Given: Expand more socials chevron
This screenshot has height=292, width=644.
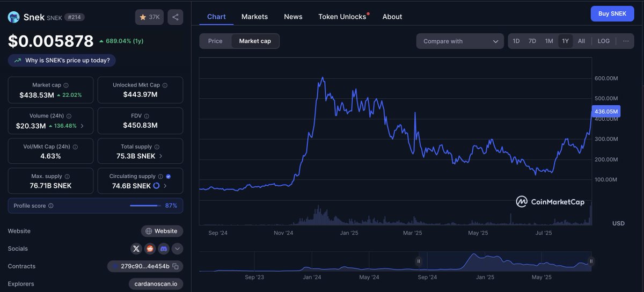Looking at the screenshot, I should point(177,249).
